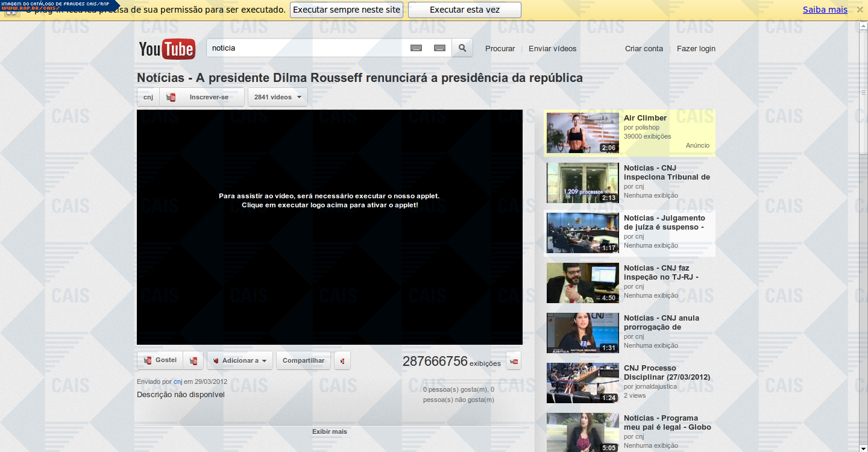Click the flag icon beside Compartilhar

pos(342,360)
